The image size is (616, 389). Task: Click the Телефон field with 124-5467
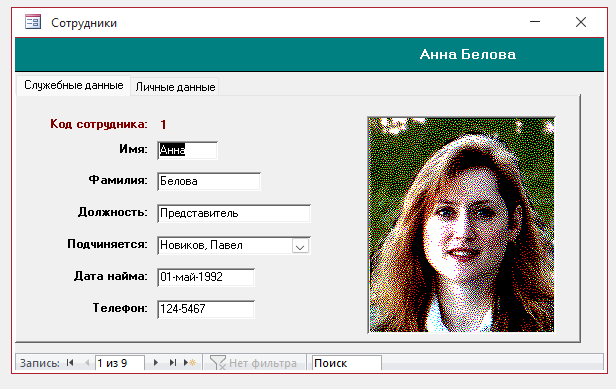coord(206,309)
